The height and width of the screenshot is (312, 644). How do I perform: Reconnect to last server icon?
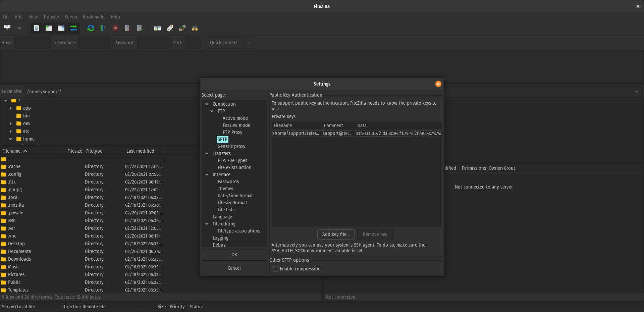point(140,28)
